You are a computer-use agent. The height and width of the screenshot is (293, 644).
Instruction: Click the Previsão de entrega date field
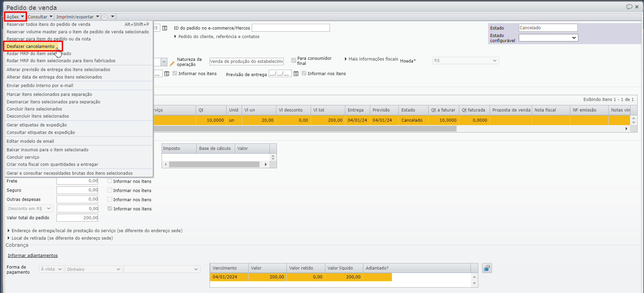(x=280, y=73)
